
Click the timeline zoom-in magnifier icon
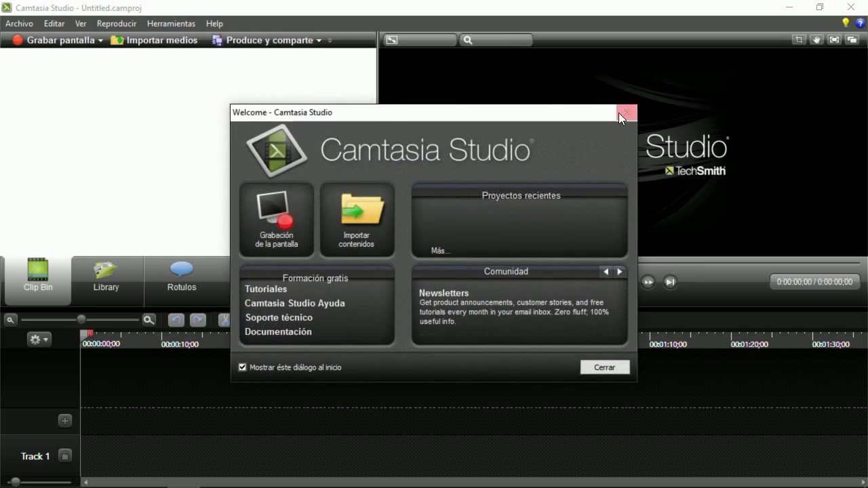point(149,320)
